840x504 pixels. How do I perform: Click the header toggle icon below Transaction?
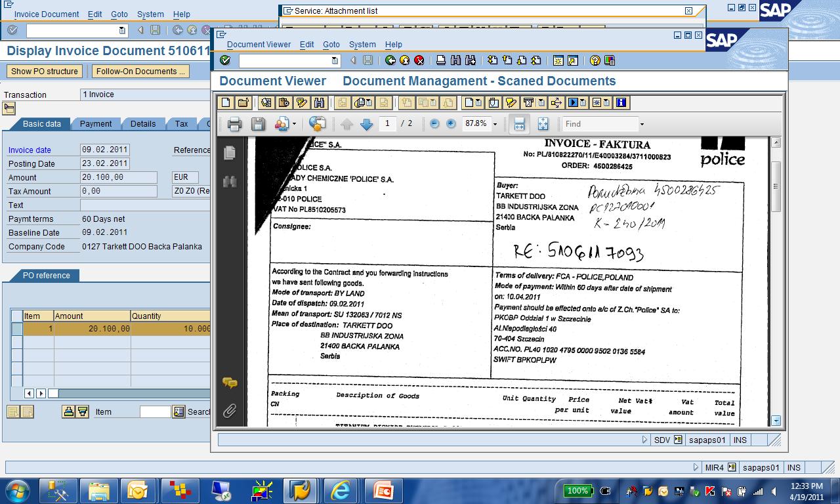(9, 108)
